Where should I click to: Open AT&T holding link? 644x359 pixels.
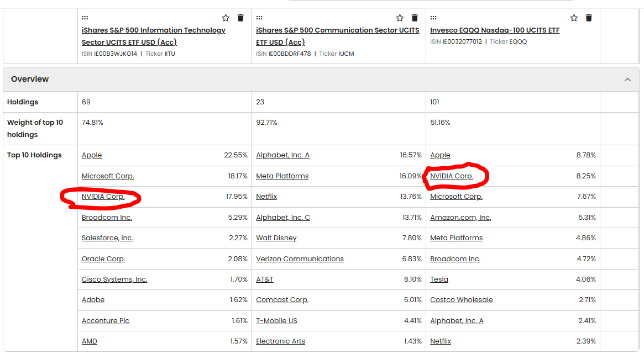[264, 279]
